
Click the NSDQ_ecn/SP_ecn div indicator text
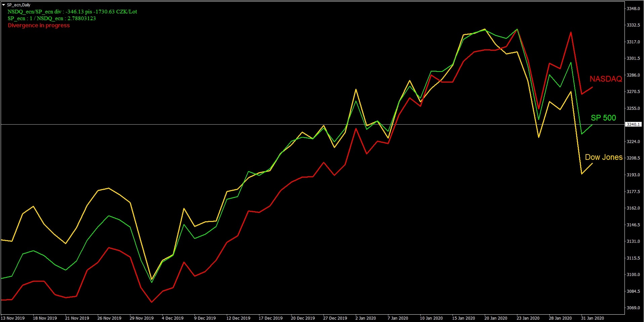72,12
